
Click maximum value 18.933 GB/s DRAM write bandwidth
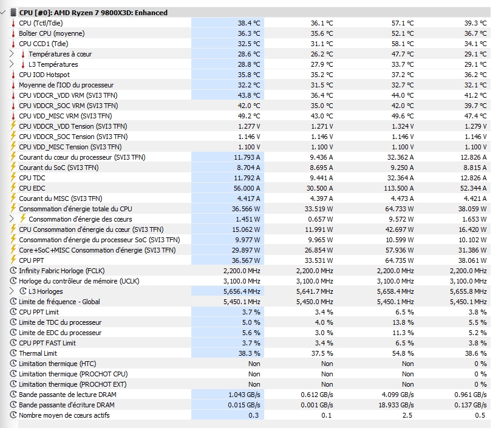[396, 405]
